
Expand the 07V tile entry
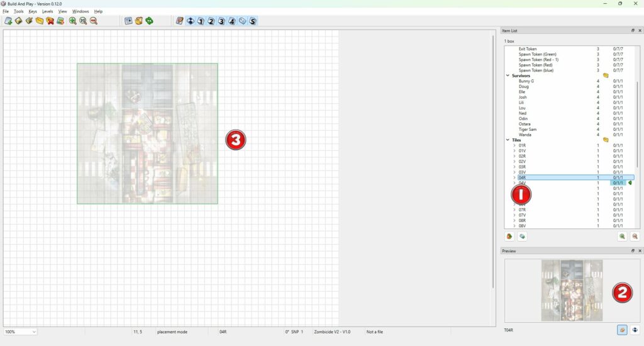click(514, 215)
